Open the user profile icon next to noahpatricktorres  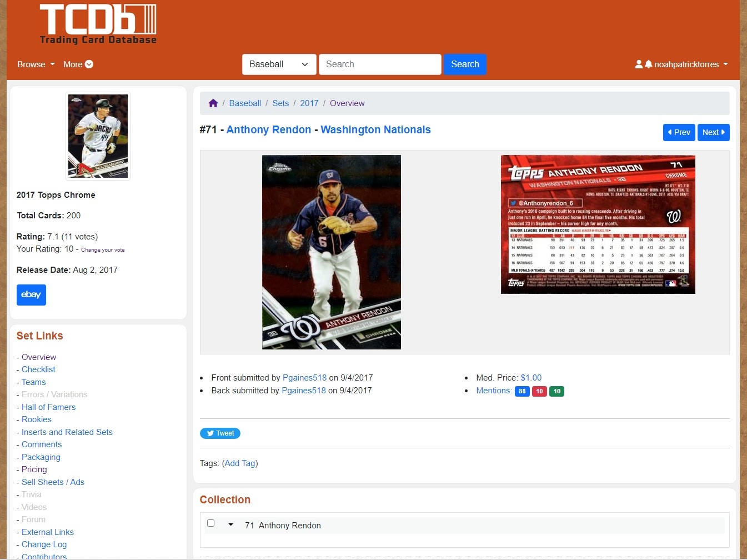pyautogui.click(x=639, y=64)
